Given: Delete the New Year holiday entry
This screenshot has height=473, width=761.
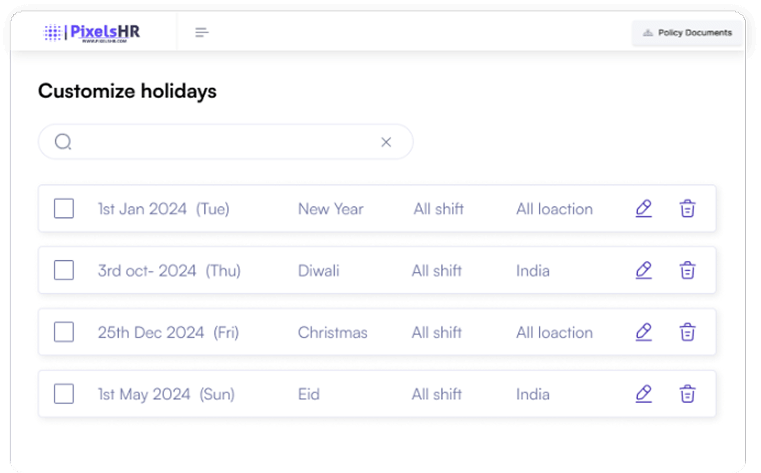Looking at the screenshot, I should click(688, 209).
